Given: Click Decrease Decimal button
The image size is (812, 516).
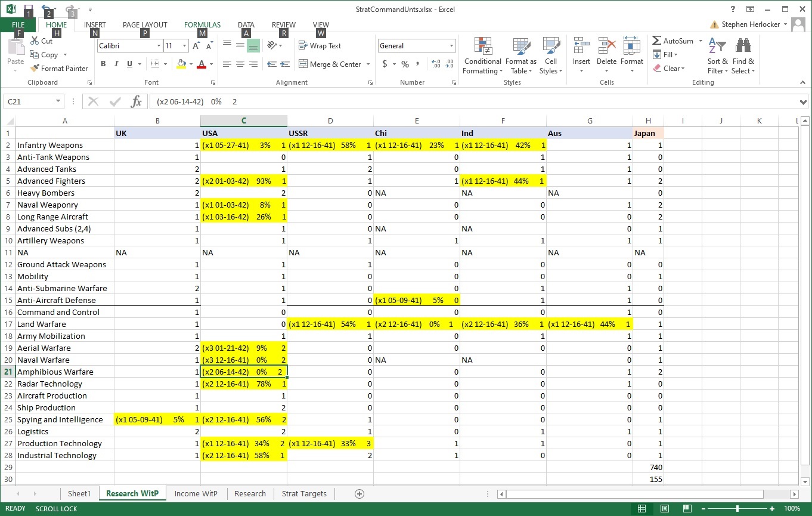Looking at the screenshot, I should point(450,64).
